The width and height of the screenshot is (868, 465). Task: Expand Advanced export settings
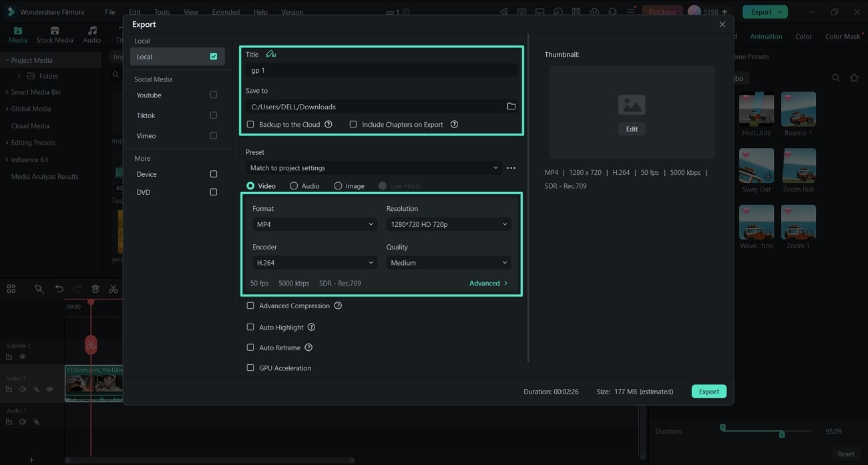[488, 283]
